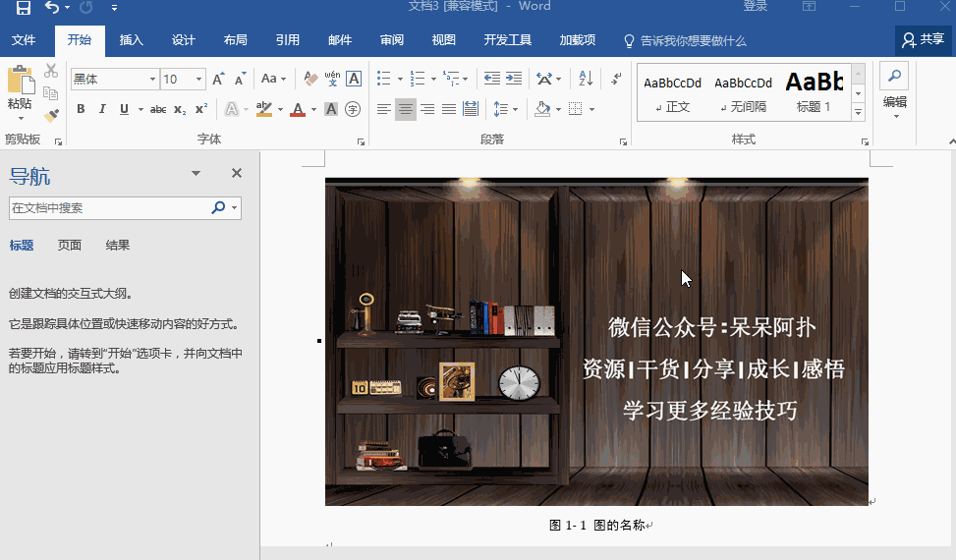Image resolution: width=956 pixels, height=560 pixels.
Task: Apply distributed alignment icon
Action: (x=471, y=110)
